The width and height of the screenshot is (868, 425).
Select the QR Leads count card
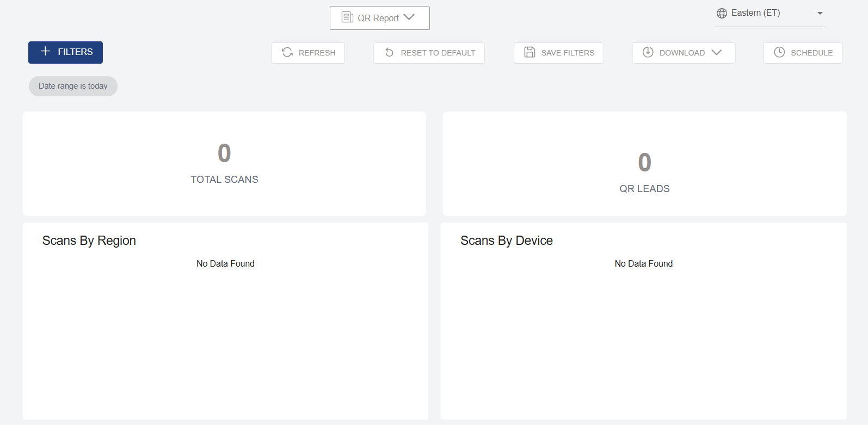pyautogui.click(x=644, y=163)
